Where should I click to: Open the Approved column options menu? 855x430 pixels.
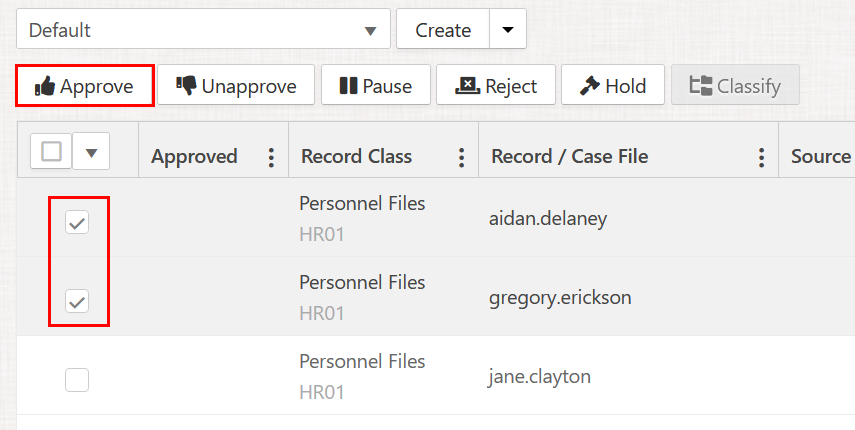(x=270, y=157)
